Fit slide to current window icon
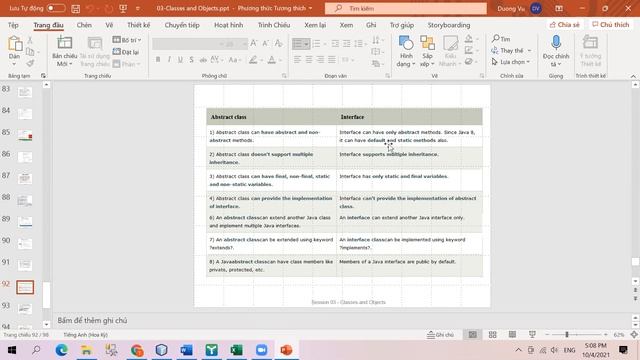The height and width of the screenshot is (360, 640). click(634, 335)
